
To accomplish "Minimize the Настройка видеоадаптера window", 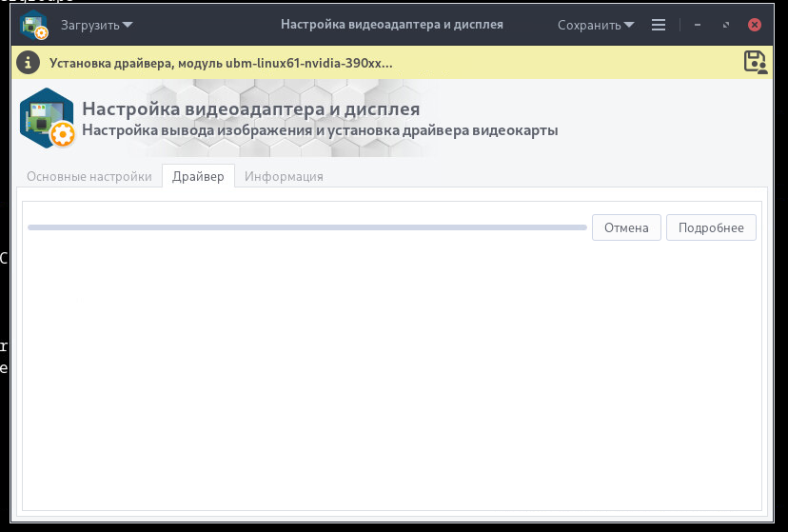I will pyautogui.click(x=698, y=25).
